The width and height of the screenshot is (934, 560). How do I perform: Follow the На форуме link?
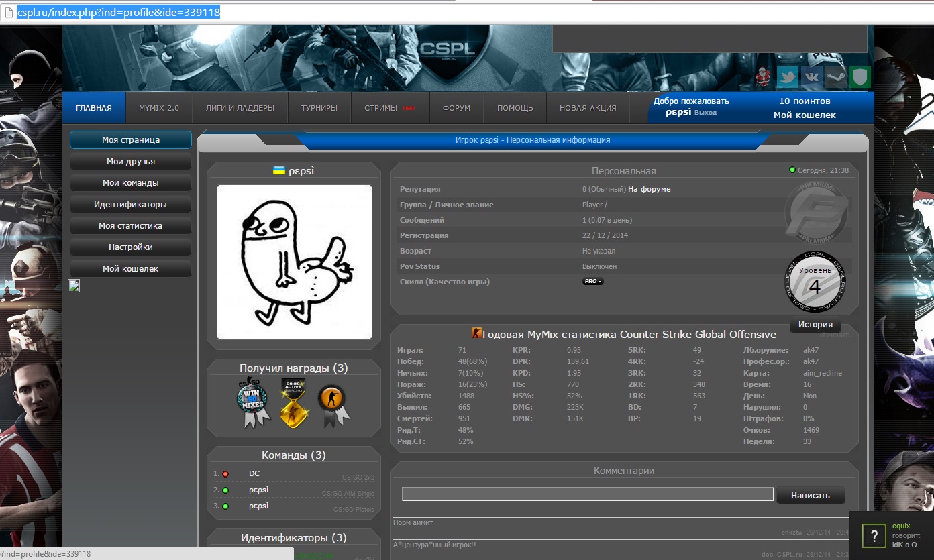point(650,189)
